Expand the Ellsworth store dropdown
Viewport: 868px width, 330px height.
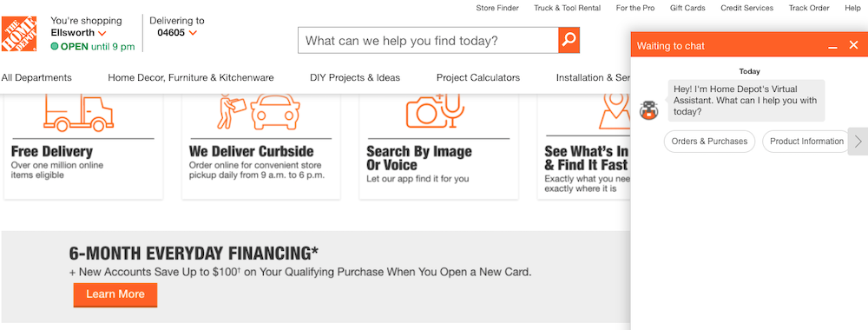click(102, 33)
